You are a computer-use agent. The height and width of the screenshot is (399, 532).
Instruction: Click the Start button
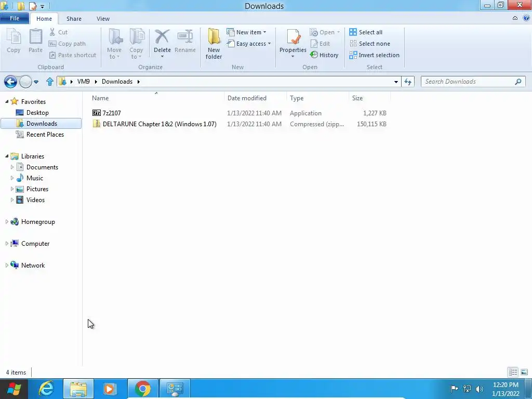coord(14,389)
